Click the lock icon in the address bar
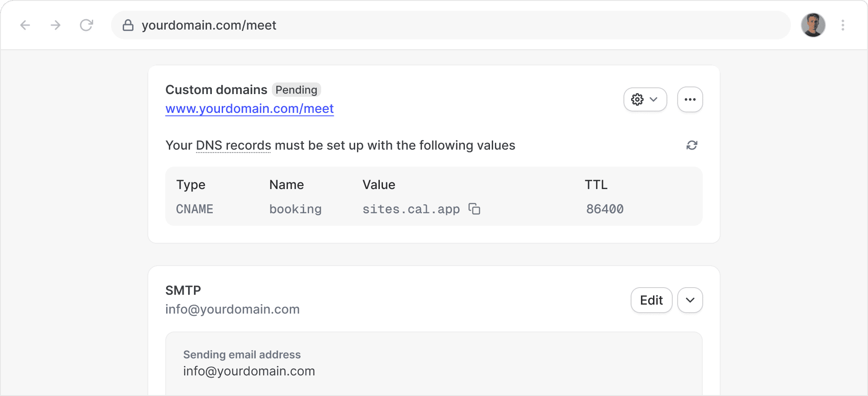The height and width of the screenshot is (396, 868). pos(128,25)
